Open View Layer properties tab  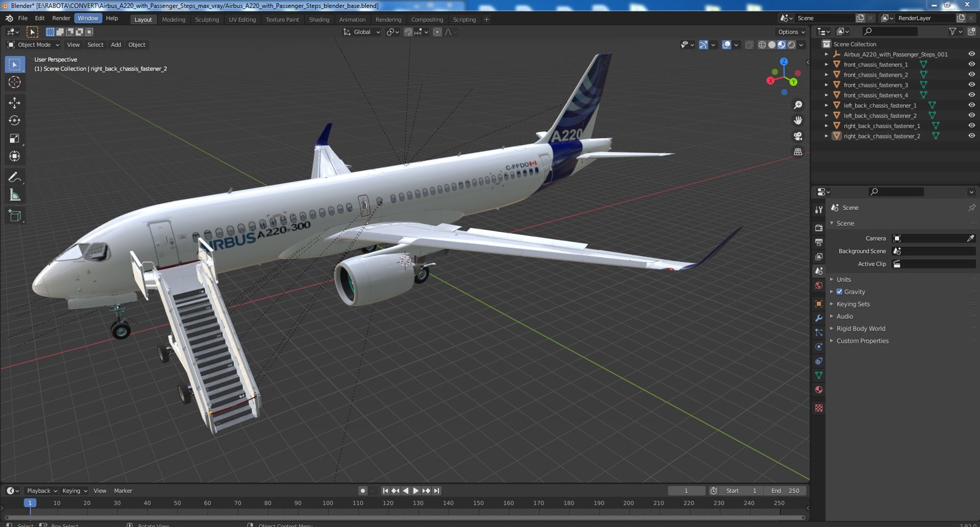tap(819, 256)
